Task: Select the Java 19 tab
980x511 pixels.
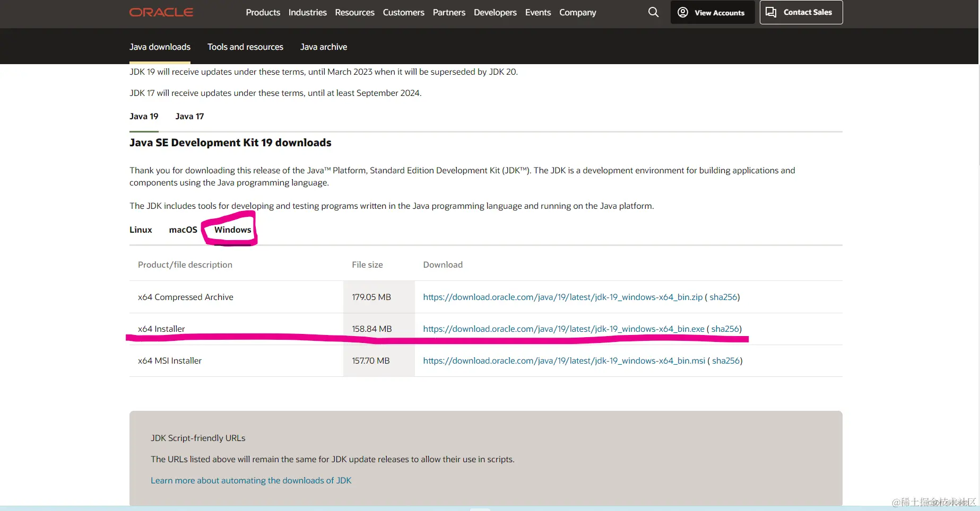Action: tap(144, 116)
